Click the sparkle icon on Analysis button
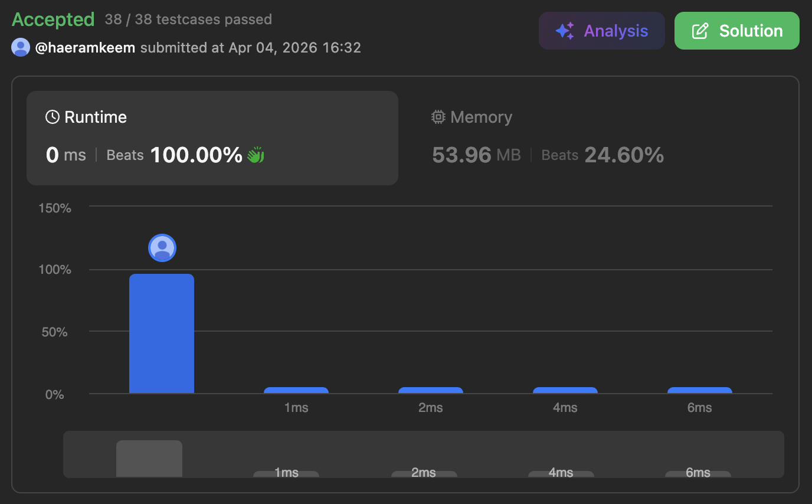This screenshot has width=812, height=504. tap(565, 31)
